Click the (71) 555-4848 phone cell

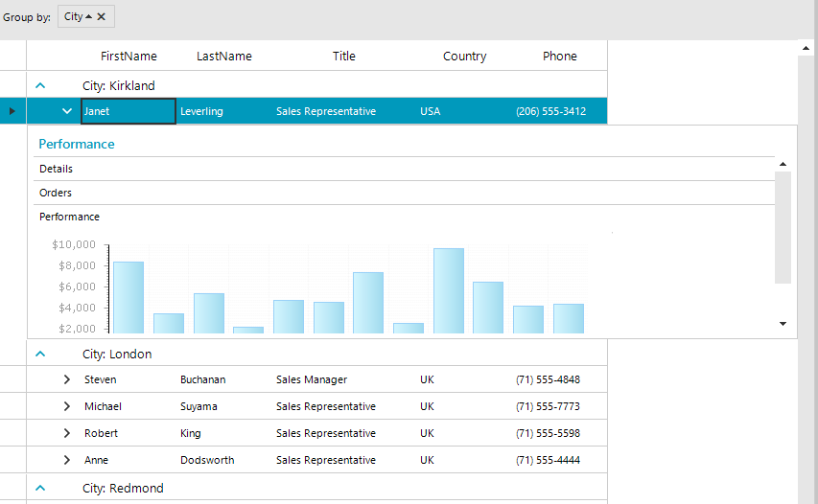(x=560, y=379)
